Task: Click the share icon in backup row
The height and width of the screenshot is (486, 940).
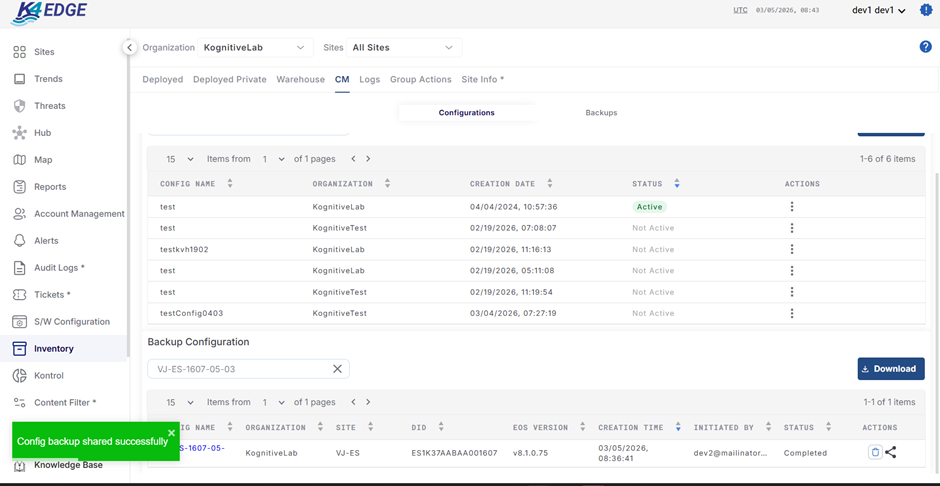Action: click(891, 452)
